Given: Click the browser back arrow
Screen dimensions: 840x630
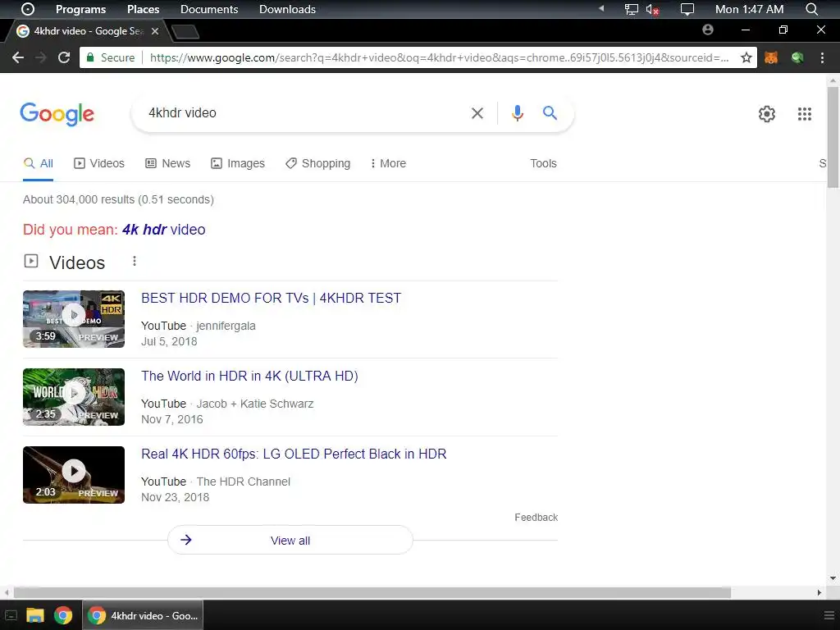Looking at the screenshot, I should tap(18, 57).
